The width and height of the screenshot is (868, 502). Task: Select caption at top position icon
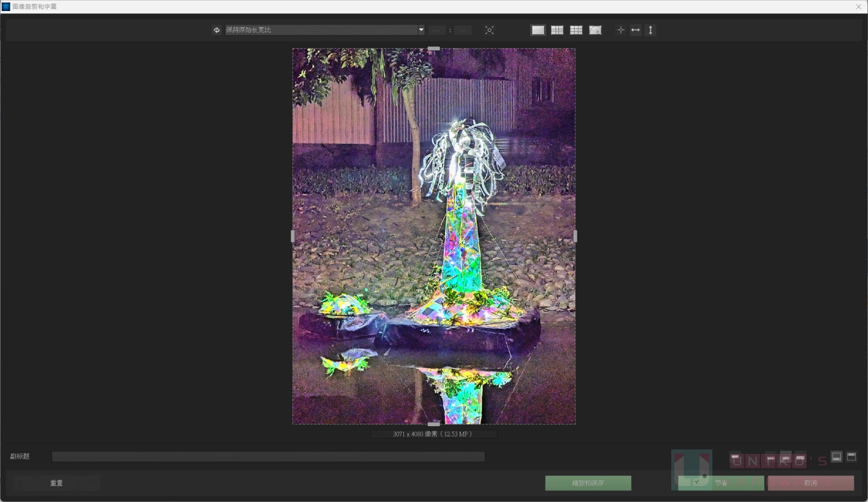(852, 457)
